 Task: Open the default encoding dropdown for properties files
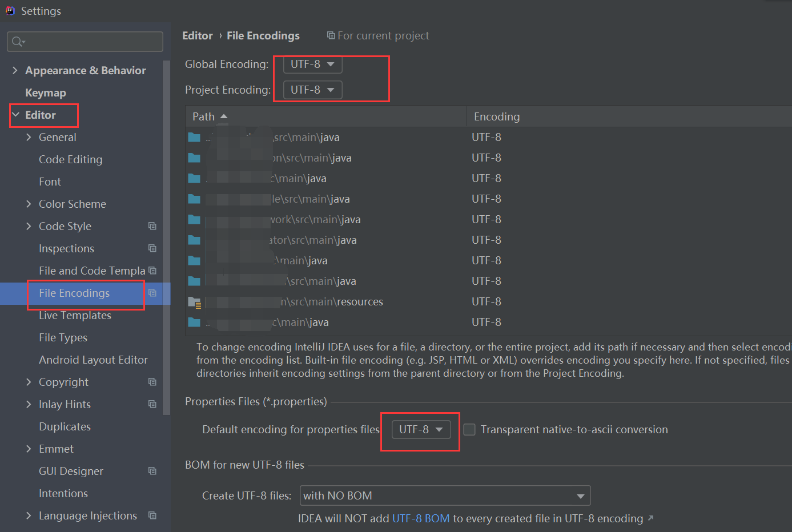[420, 429]
